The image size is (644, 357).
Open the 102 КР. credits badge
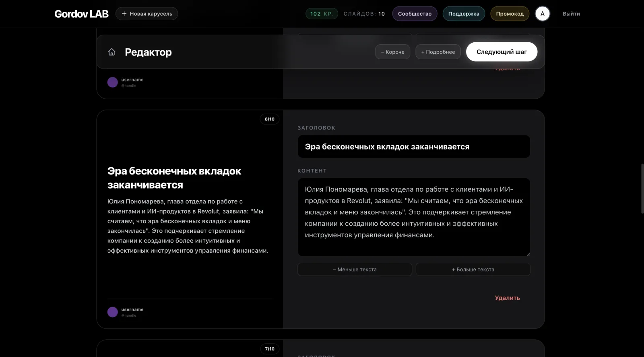click(x=322, y=14)
